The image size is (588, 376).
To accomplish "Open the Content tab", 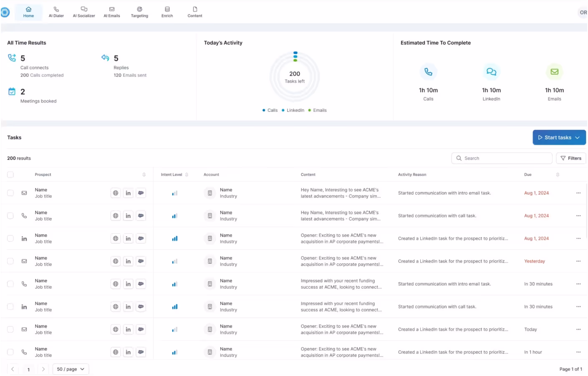I will [195, 13].
